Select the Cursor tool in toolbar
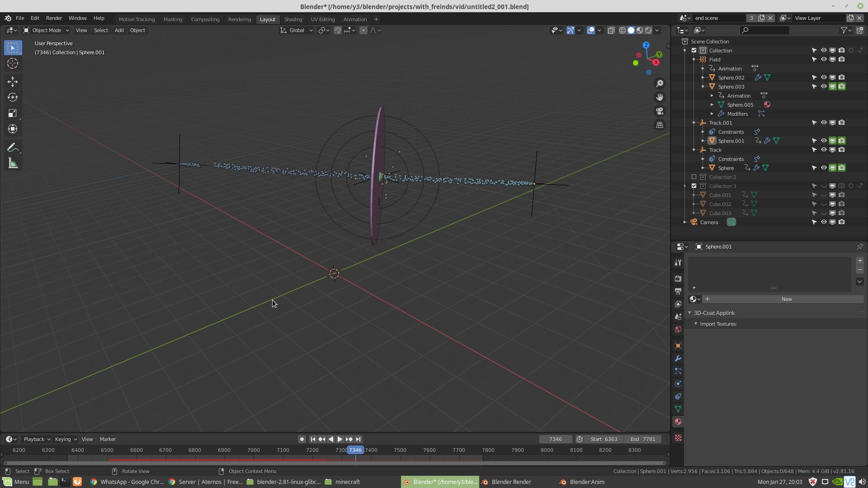Viewport: 868px width, 488px height. click(x=13, y=63)
